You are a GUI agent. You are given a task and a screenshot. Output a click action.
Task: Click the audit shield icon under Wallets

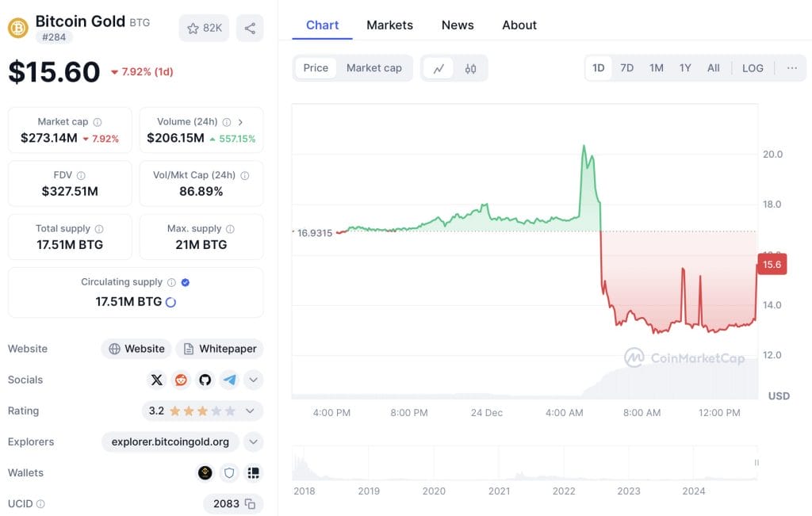[x=229, y=472]
